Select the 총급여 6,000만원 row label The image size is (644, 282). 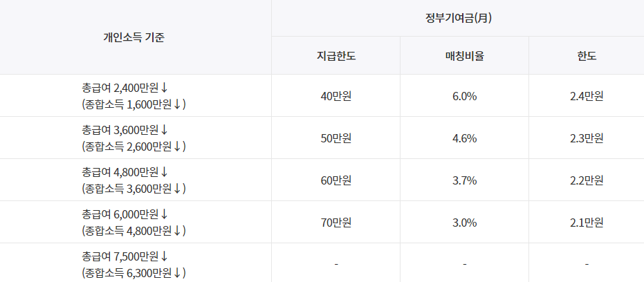pos(136,222)
